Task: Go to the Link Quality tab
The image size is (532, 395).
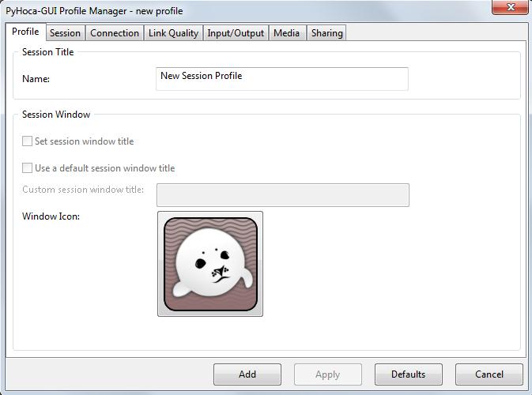Action: tap(173, 33)
